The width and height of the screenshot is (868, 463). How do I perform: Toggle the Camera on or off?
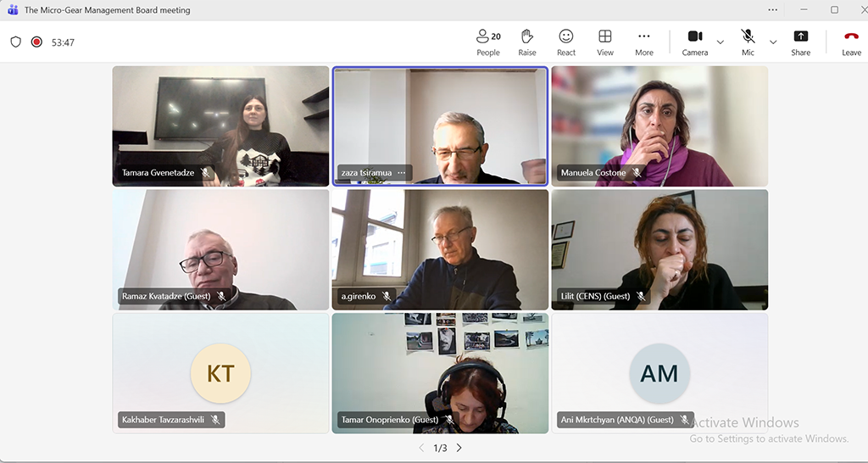point(695,42)
